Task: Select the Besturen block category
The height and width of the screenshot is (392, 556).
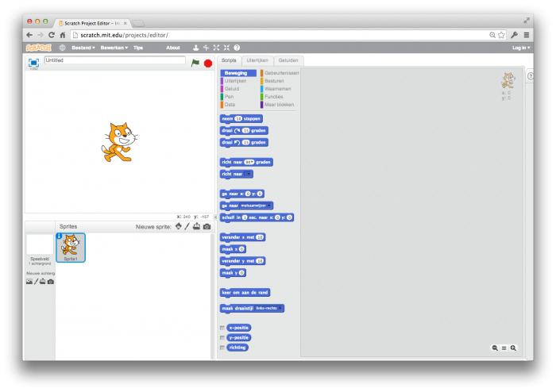Action: [274, 81]
